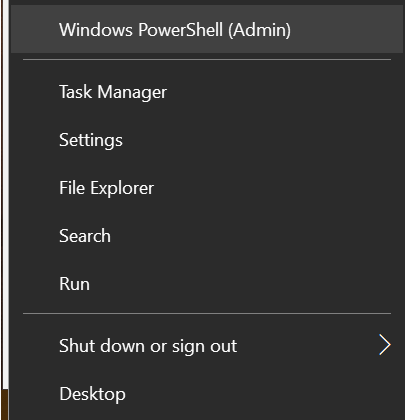Open the right-pointing arrow flyout for sign out
The image size is (405, 420).
[385, 345]
